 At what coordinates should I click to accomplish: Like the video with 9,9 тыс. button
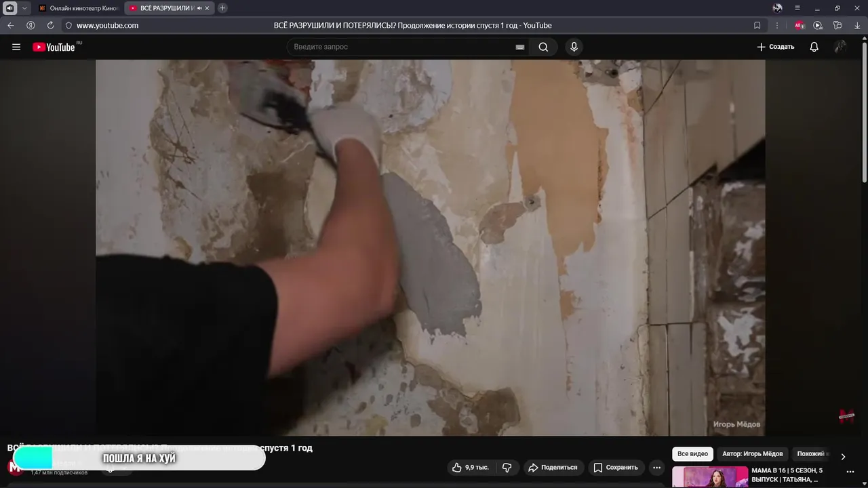click(471, 467)
